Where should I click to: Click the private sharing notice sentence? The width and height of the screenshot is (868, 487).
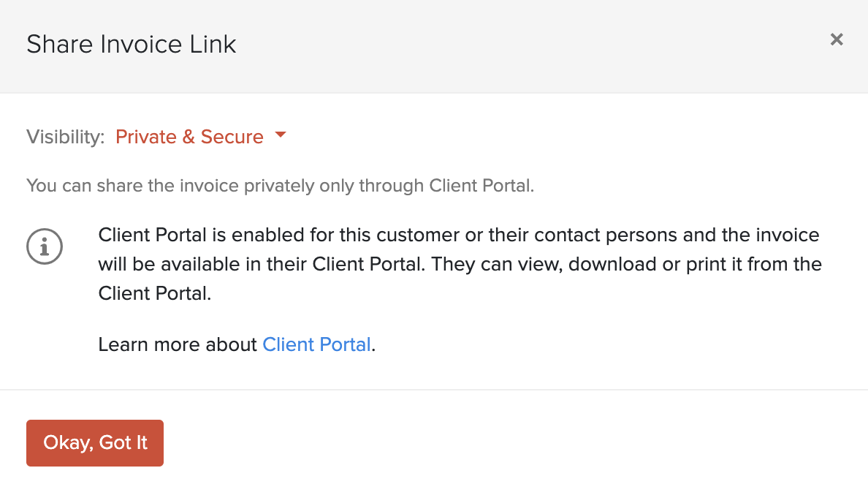[280, 185]
